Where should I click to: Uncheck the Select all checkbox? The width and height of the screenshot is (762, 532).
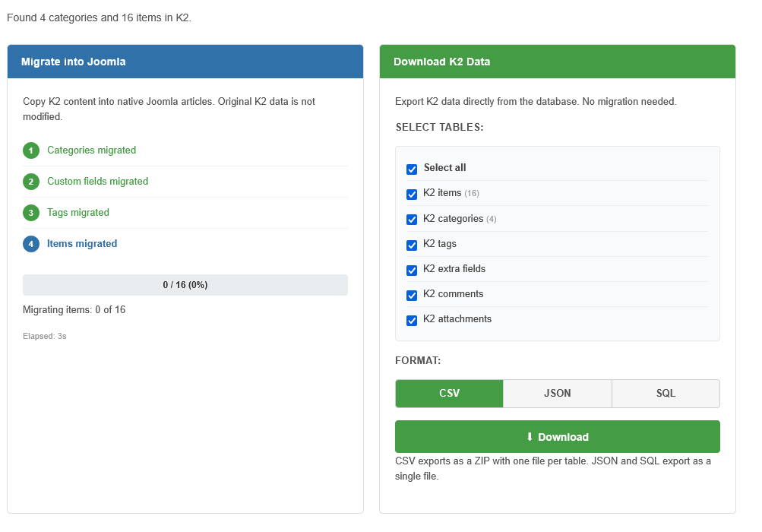[x=412, y=169]
